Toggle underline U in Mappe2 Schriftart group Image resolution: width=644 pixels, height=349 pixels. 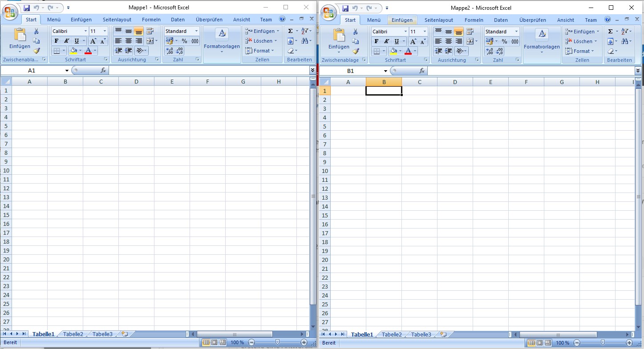coord(397,41)
